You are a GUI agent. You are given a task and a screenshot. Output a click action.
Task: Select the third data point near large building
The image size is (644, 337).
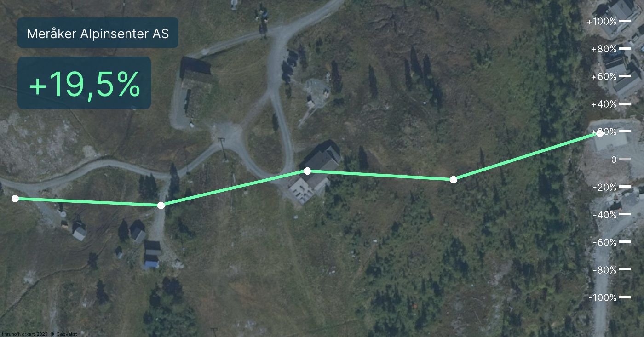coord(307,171)
